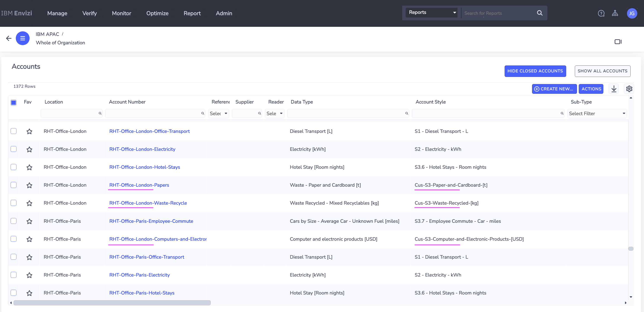Click the organization hierarchy icon
This screenshot has width=644, height=312.
point(615,13)
